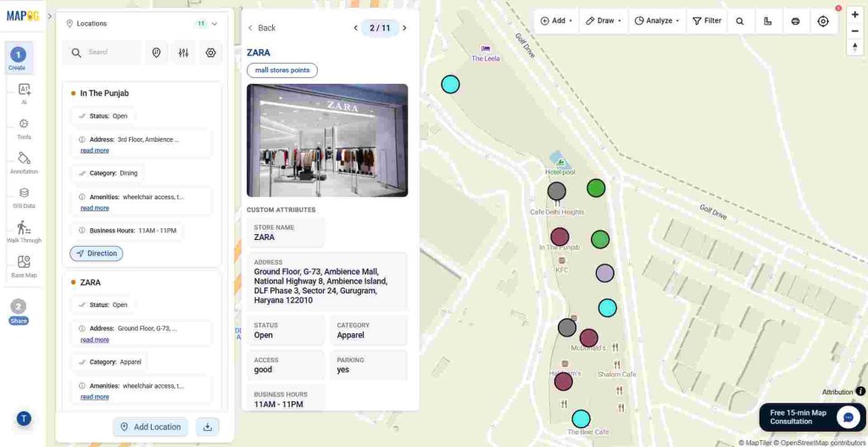868x447 pixels.
Task: Click the map search magnifier icon
Action: [x=740, y=21]
